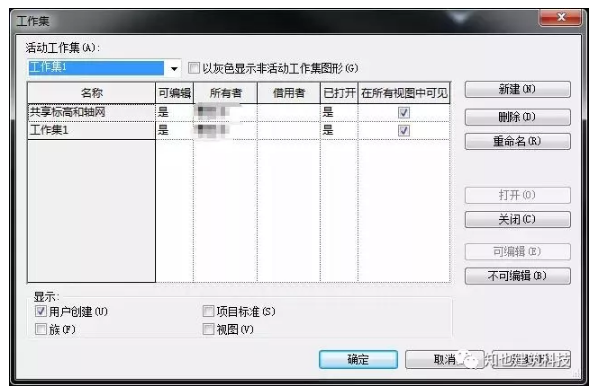Click the 可编辑 button on the right
This screenshot has height=390, width=601.
517,252
